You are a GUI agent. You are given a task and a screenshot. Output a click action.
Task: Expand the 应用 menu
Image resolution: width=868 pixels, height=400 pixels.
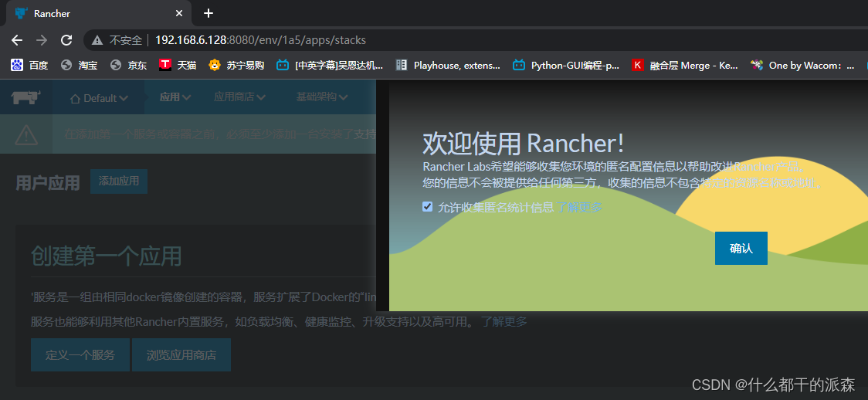175,97
